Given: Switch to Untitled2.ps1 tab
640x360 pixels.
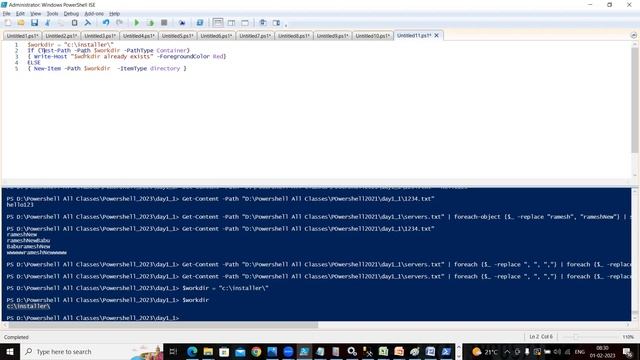Looking at the screenshot, I should click(x=61, y=36).
